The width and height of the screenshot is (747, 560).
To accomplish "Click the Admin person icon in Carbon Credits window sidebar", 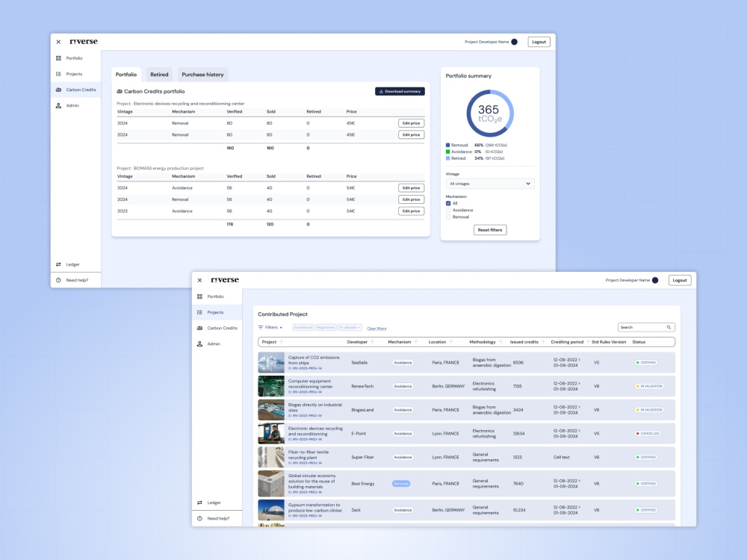I will pyautogui.click(x=58, y=106).
